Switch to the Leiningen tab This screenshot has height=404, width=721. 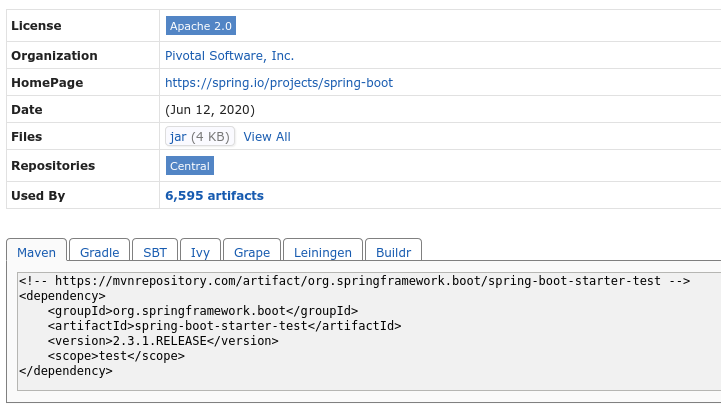323,252
